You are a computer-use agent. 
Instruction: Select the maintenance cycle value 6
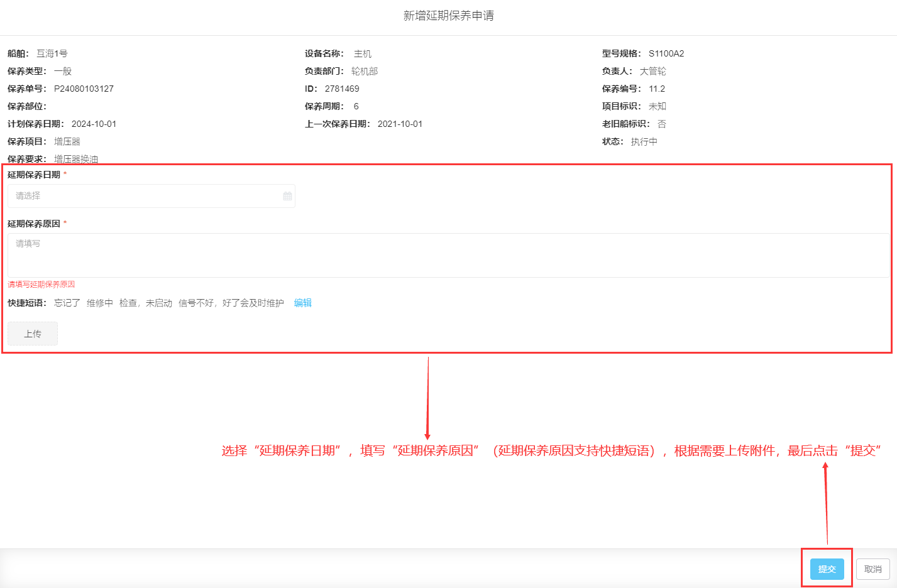click(x=356, y=106)
